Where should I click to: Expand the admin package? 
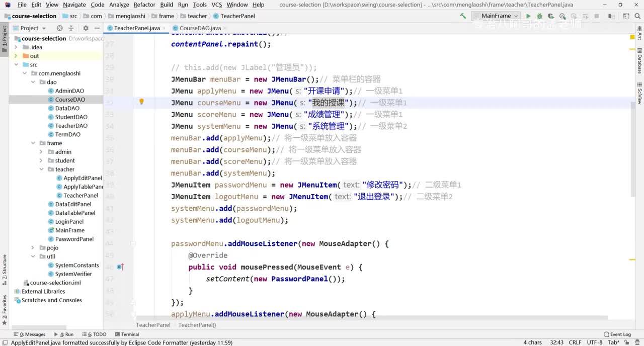(x=41, y=152)
